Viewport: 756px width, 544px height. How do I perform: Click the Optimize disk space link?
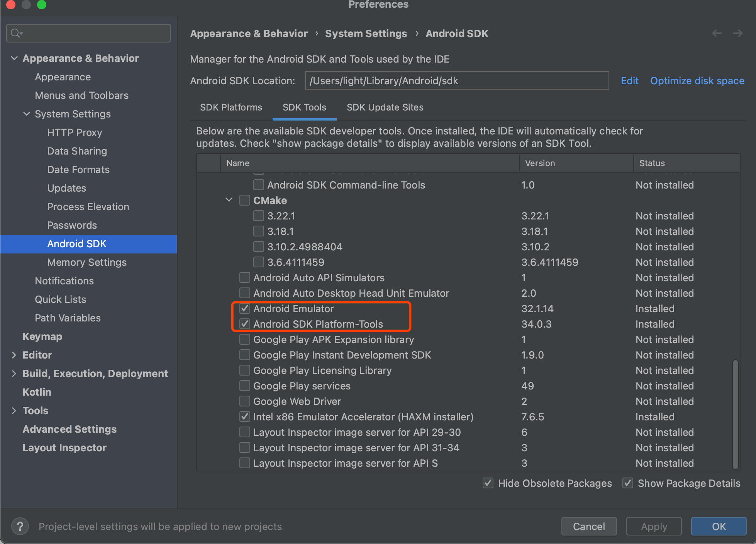697,81
